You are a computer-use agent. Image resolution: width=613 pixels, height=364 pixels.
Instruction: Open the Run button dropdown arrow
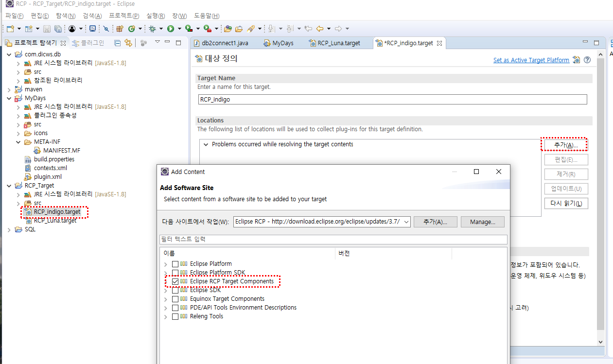pos(179,29)
